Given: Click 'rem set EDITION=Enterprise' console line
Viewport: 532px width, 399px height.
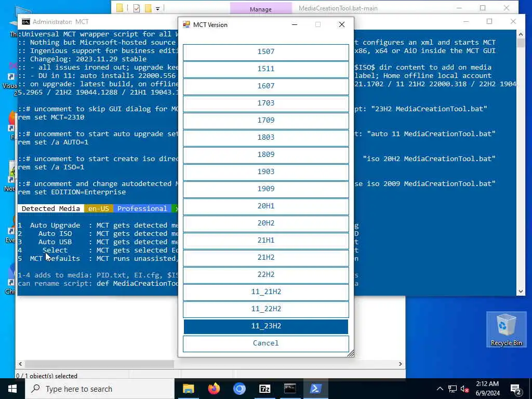Looking at the screenshot, I should pos(72,192).
